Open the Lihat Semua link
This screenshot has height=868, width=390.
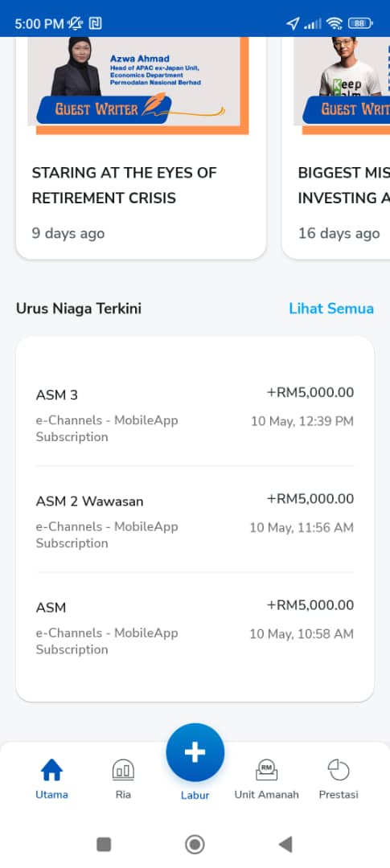331,309
